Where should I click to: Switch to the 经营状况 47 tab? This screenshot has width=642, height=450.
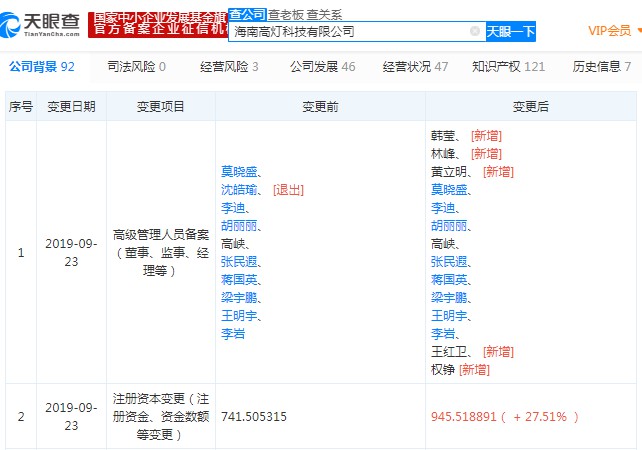coord(415,66)
